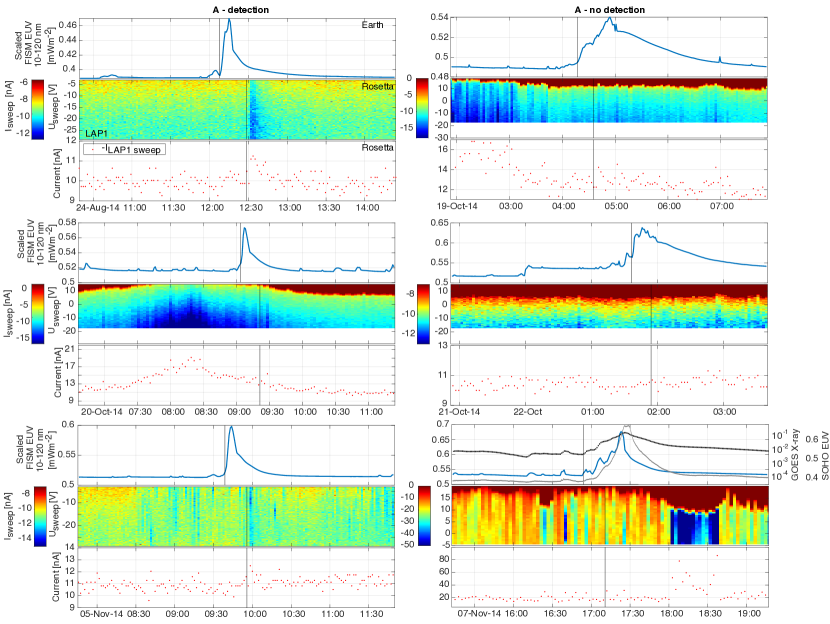Click the 07:30 tick label on the 20-Oct-14 axis

(x=140, y=412)
